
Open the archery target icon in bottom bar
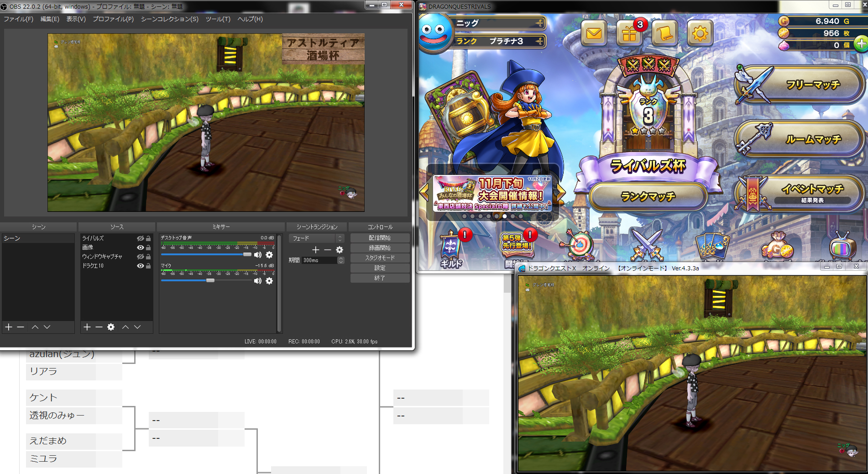coord(579,246)
